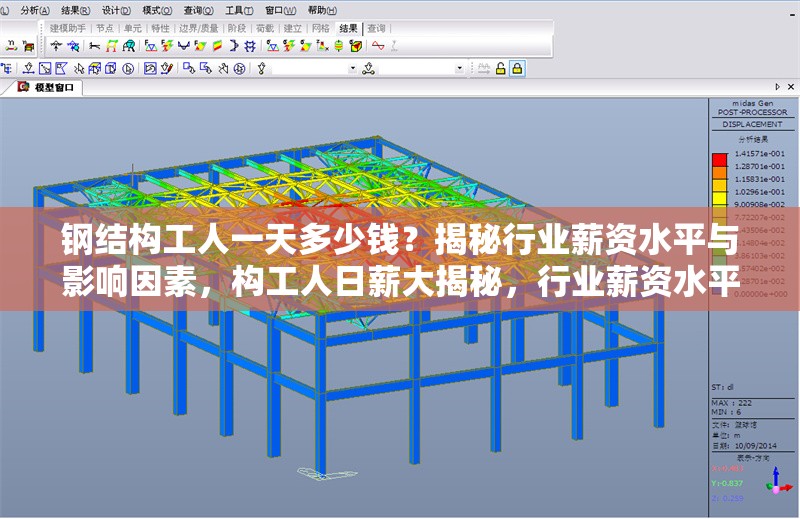
Task: Toggle the open padlock icon
Action: (500, 69)
